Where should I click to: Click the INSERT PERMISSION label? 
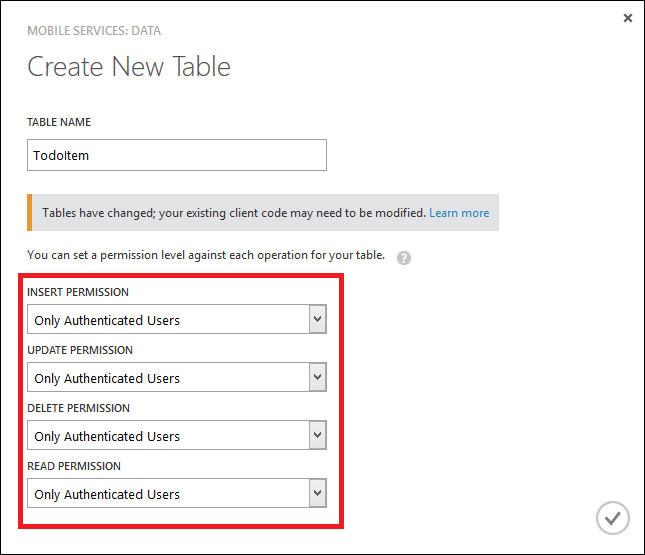click(78, 292)
